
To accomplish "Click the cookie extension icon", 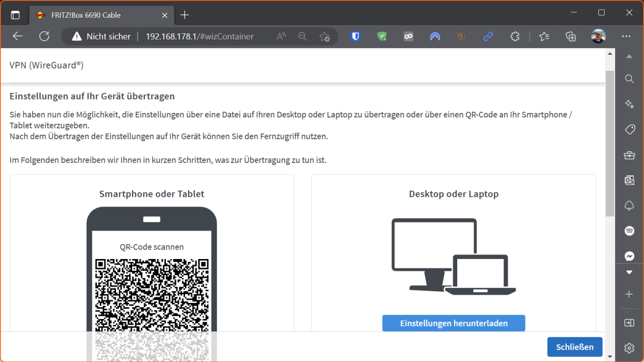I will 461,36.
